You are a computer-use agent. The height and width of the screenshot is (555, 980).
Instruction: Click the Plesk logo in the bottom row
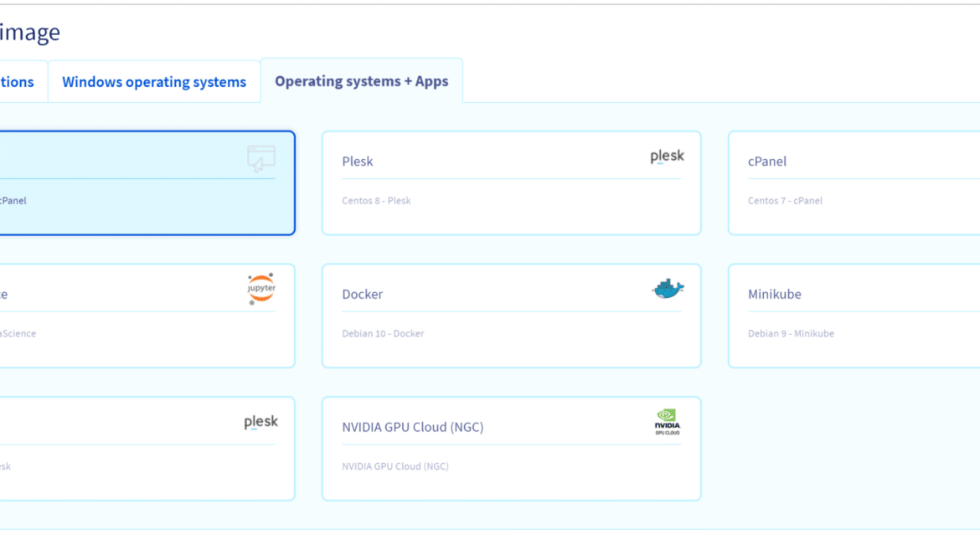click(260, 422)
